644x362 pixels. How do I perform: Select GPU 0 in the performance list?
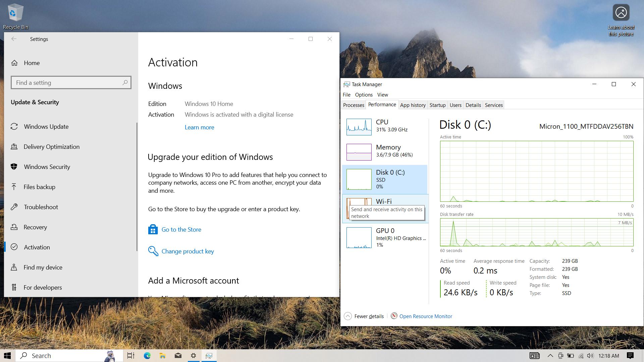pyautogui.click(x=385, y=238)
